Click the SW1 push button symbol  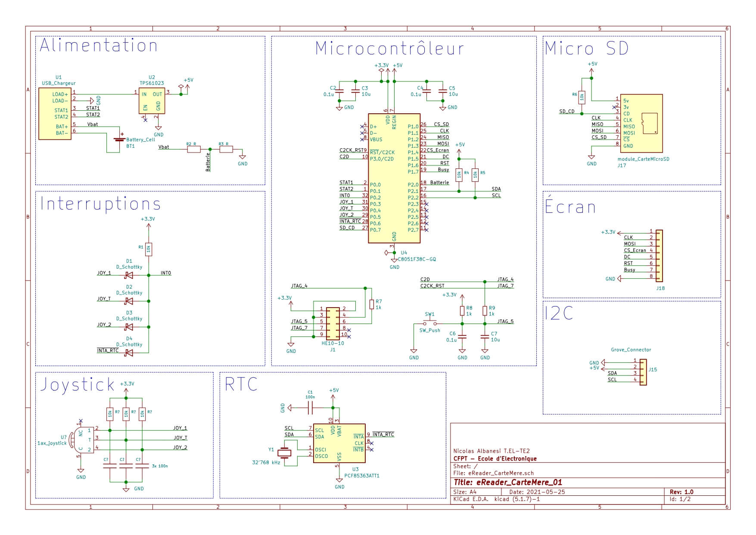(429, 323)
